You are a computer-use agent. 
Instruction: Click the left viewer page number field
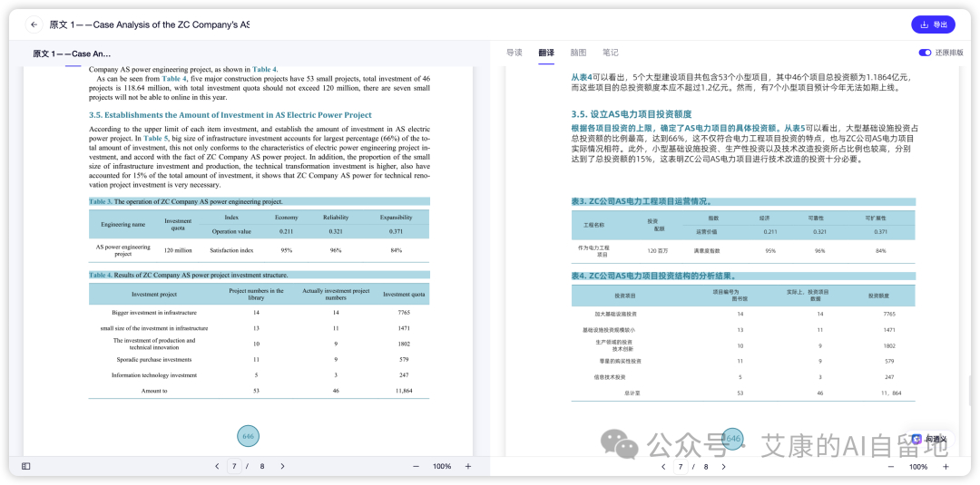click(234, 466)
